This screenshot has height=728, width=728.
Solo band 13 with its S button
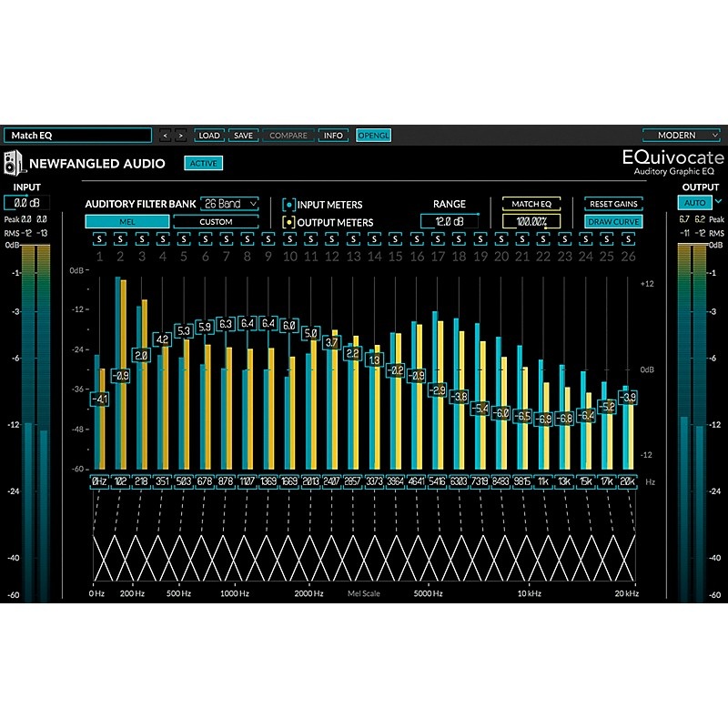click(353, 239)
